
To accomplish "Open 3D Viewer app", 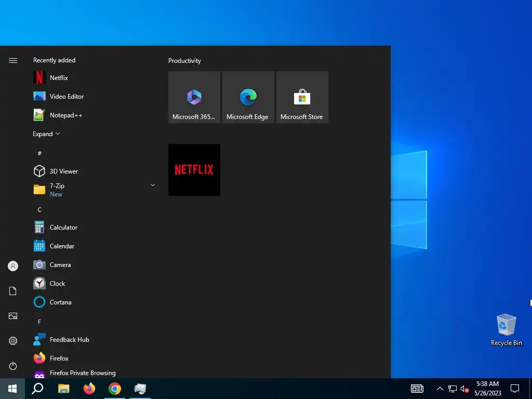I will coord(94,171).
